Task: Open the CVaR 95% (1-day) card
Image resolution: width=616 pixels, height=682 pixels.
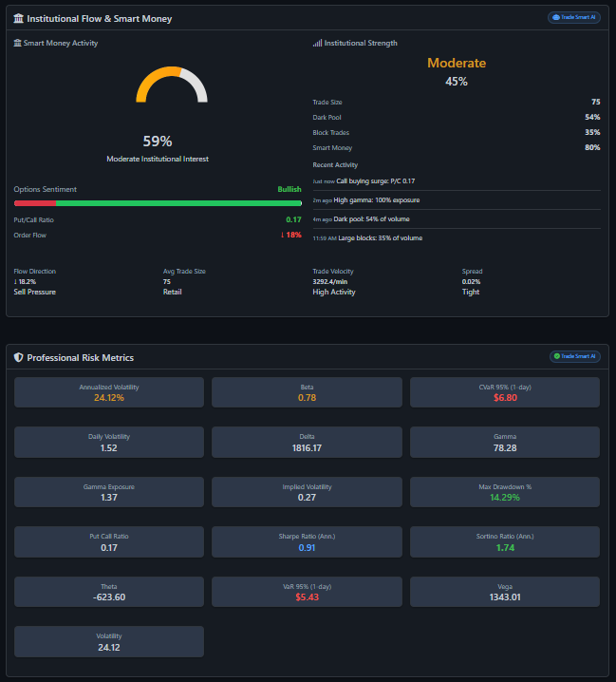Action: [x=504, y=392]
